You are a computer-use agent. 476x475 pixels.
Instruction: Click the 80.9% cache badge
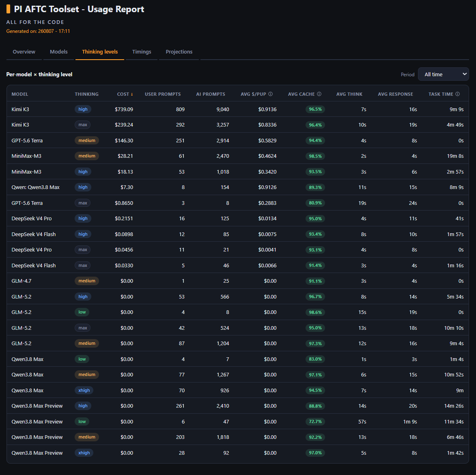[315, 203]
